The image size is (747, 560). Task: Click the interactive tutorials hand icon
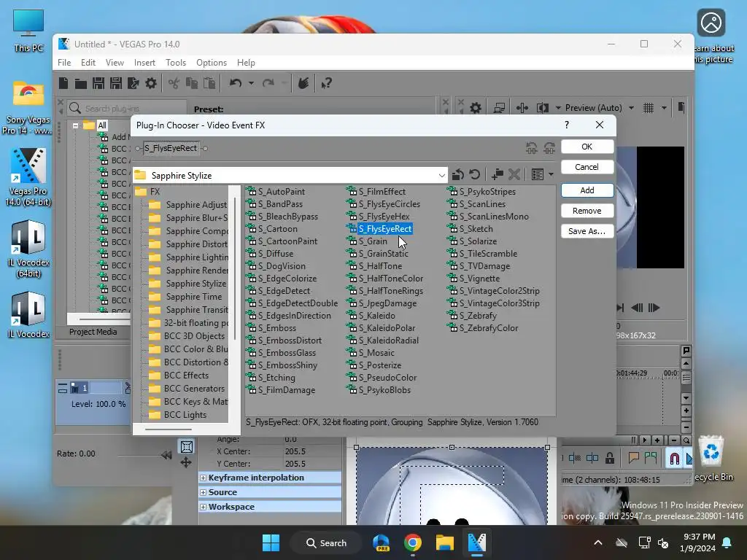click(303, 83)
